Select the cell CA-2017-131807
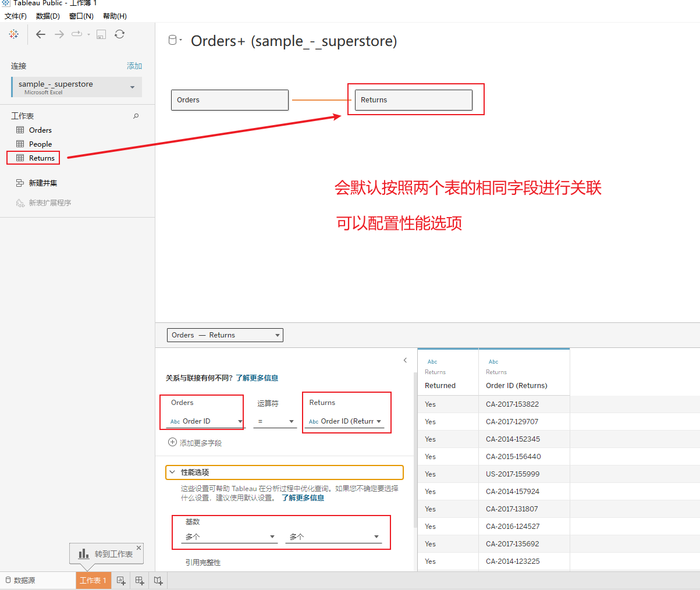This screenshot has height=590, width=700. (x=524, y=509)
